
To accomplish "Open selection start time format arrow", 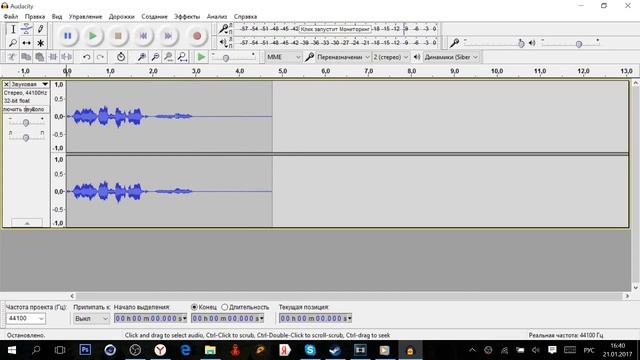I will (184, 318).
